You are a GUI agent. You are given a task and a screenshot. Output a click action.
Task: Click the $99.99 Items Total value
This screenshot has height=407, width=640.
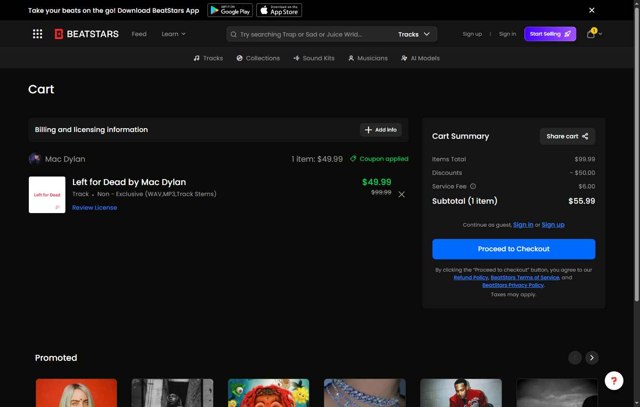(584, 159)
